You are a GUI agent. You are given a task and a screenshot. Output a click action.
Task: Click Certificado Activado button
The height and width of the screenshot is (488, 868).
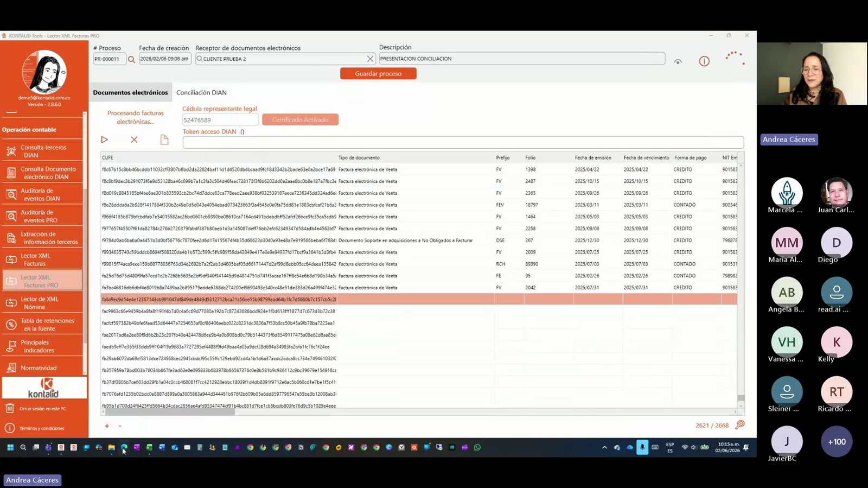(x=300, y=120)
